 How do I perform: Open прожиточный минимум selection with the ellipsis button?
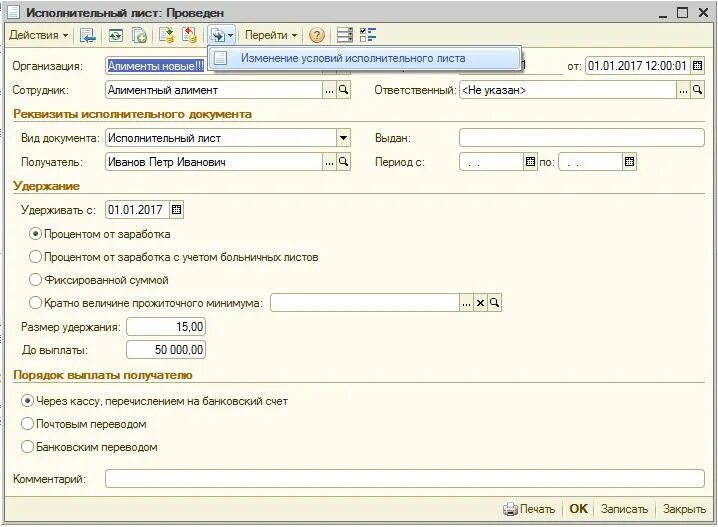[x=466, y=303]
